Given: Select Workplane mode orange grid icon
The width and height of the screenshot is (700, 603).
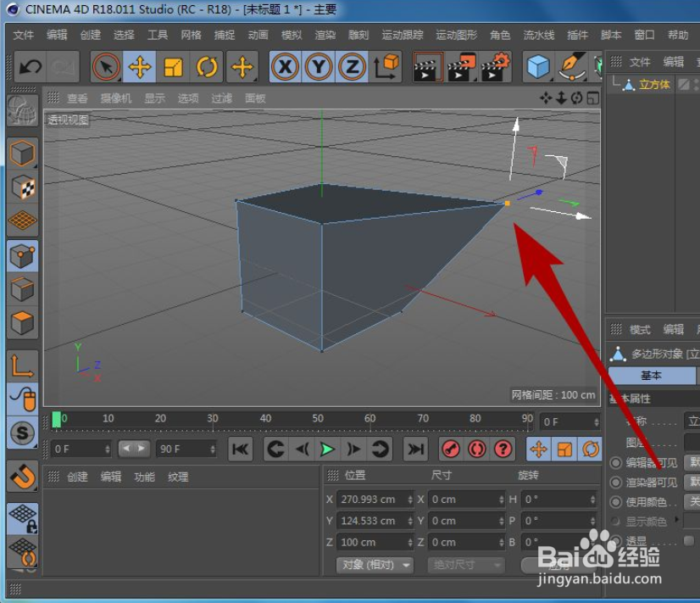Looking at the screenshot, I should 22,221.
